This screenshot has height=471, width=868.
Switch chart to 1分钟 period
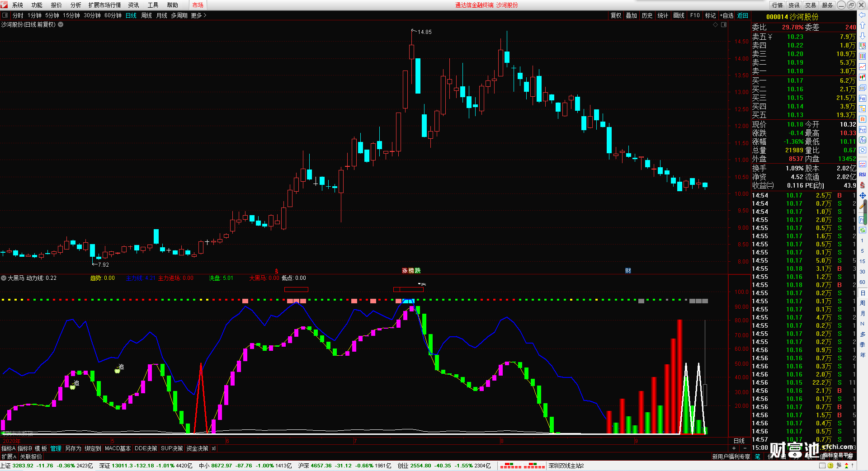point(34,15)
